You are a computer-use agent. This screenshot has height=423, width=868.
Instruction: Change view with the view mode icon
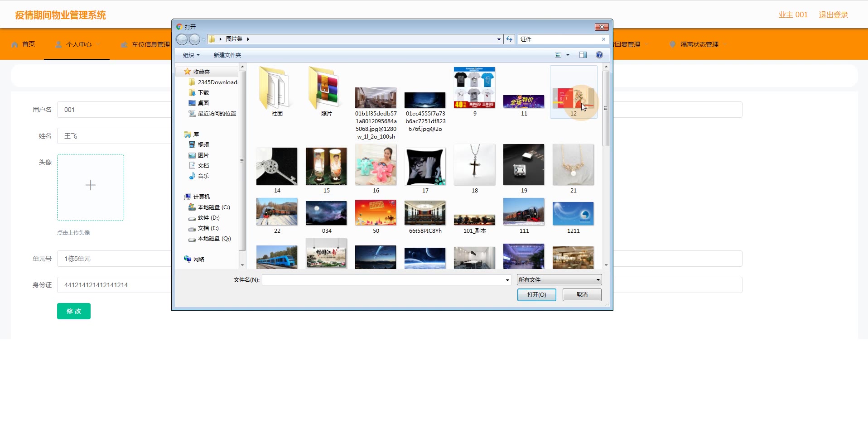[559, 55]
